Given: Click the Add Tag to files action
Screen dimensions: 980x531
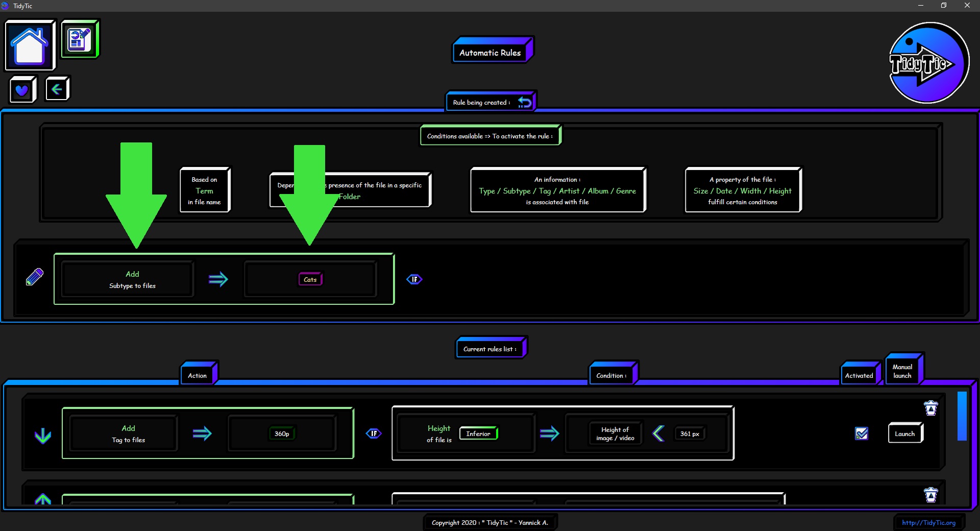Looking at the screenshot, I should coord(124,433).
